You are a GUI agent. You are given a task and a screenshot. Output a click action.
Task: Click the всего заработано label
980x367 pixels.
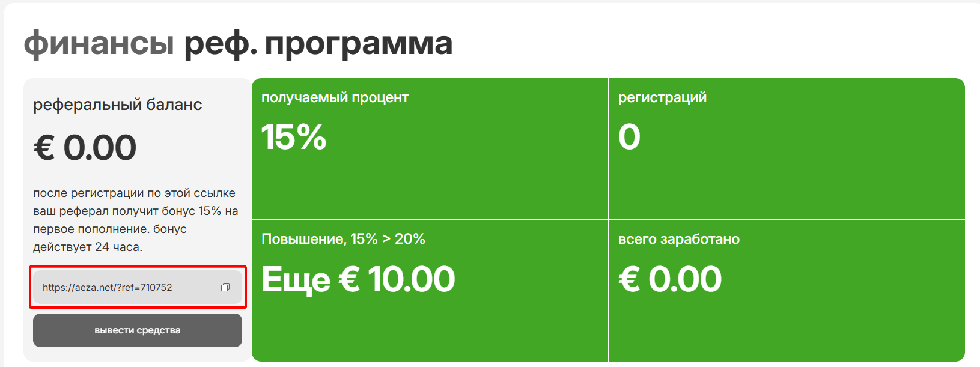click(x=679, y=239)
